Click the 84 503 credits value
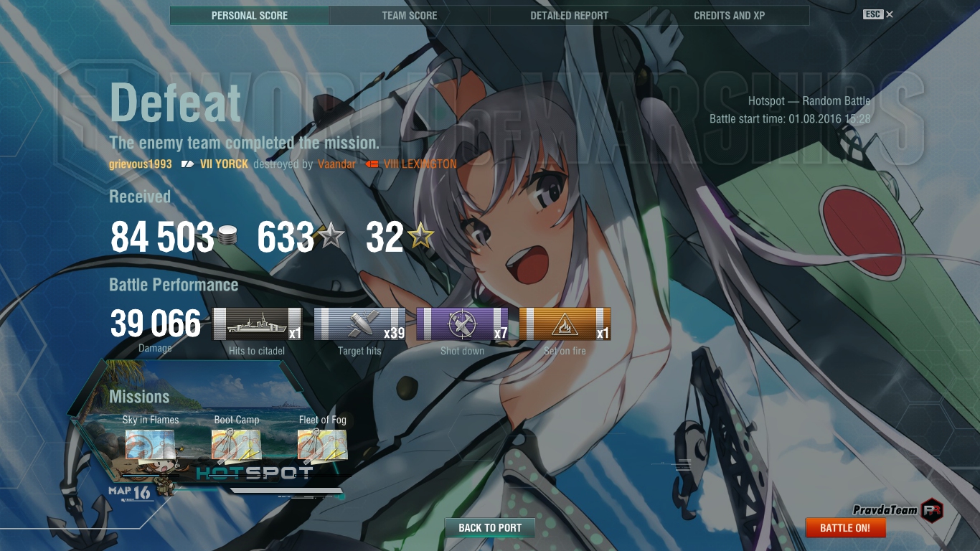Screen dimensions: 980x551 (x=162, y=237)
